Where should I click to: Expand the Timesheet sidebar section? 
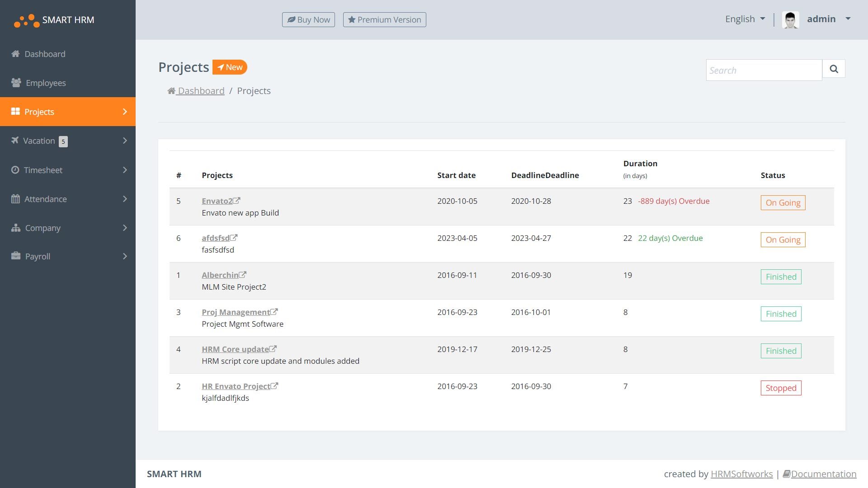[125, 170]
